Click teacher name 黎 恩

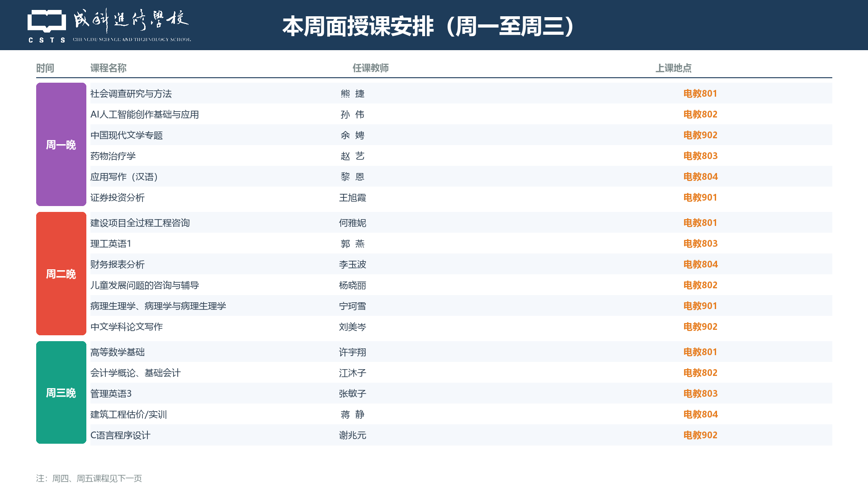[x=353, y=177]
